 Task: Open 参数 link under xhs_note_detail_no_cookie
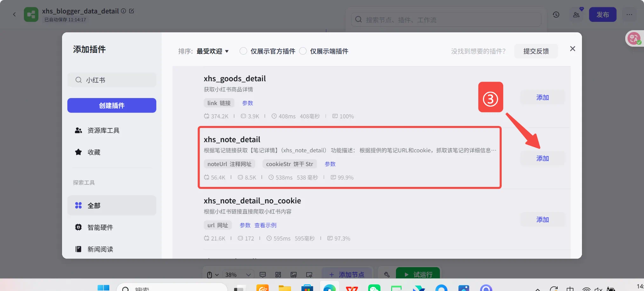(x=245, y=225)
